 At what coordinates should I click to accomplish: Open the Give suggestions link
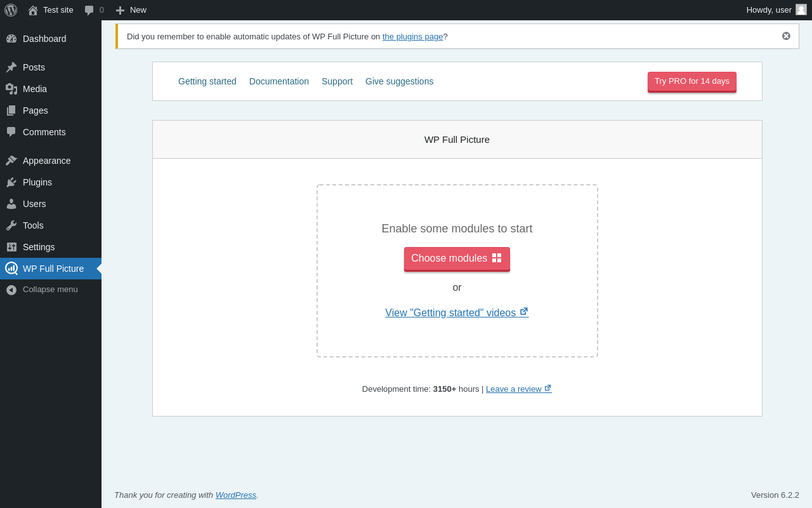(x=400, y=81)
